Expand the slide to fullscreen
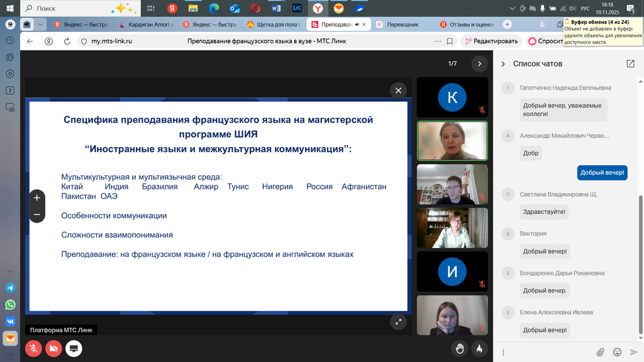This screenshot has width=644, height=362. [397, 322]
